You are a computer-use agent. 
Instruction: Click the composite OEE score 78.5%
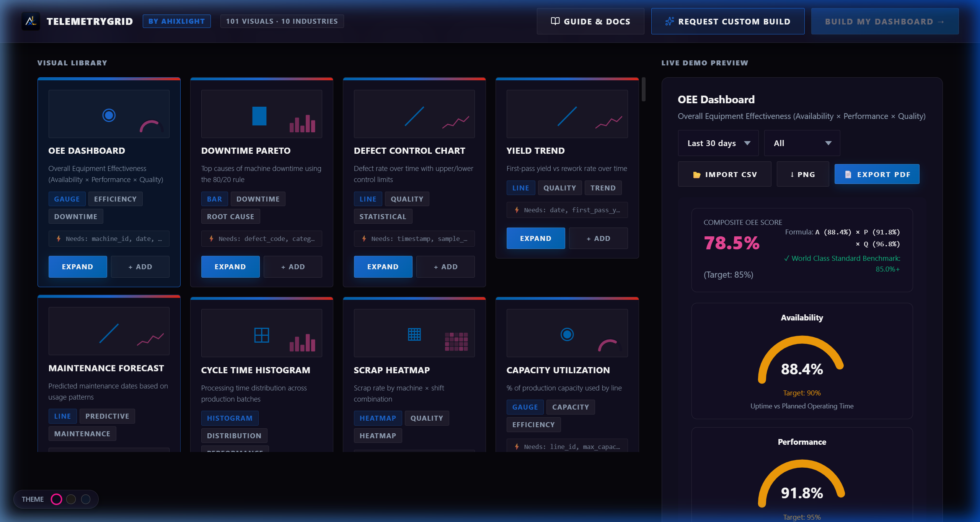click(732, 243)
